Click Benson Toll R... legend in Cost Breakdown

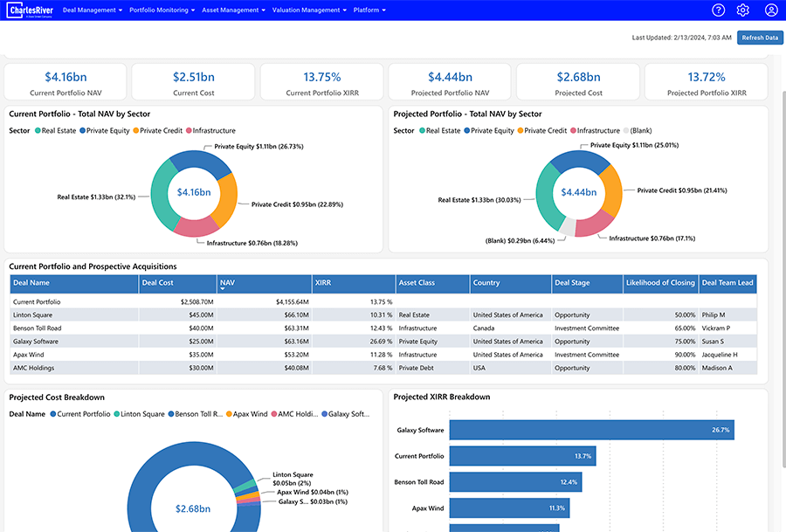(x=196, y=414)
